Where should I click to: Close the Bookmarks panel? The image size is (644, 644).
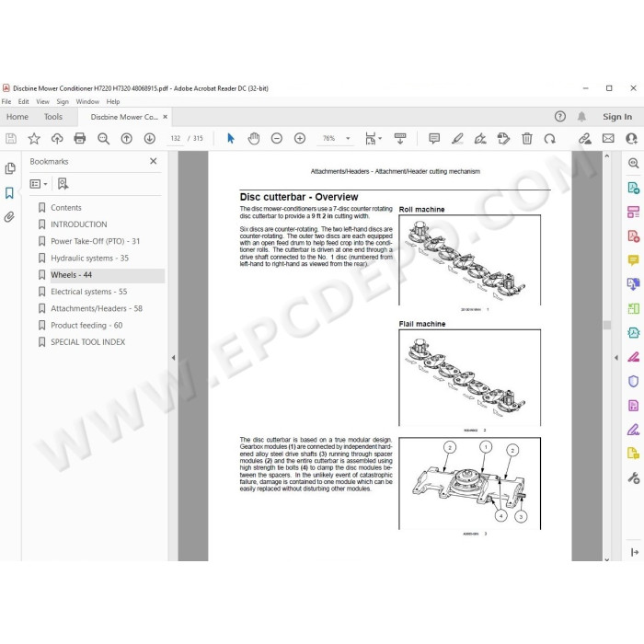click(154, 161)
